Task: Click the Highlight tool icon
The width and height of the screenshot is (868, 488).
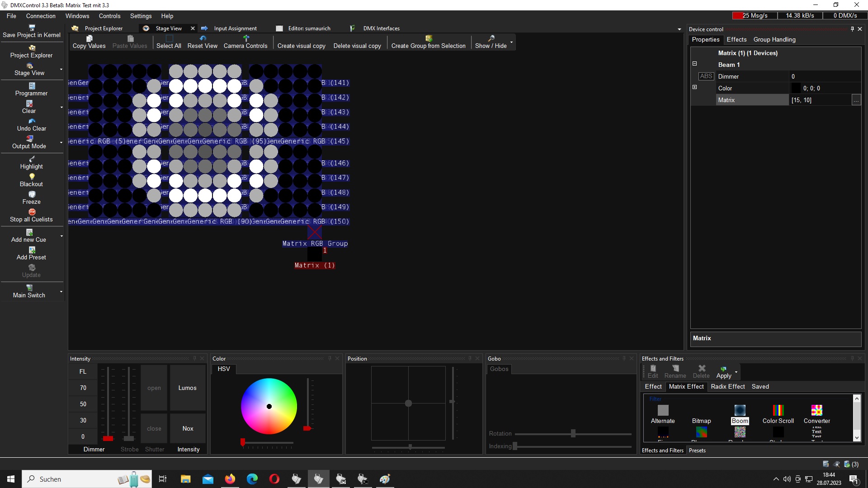Action: (x=32, y=159)
